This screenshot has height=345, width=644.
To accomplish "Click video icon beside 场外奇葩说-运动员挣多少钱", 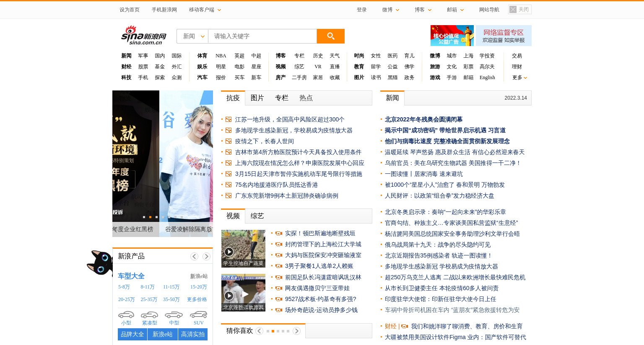I will pyautogui.click(x=279, y=310).
